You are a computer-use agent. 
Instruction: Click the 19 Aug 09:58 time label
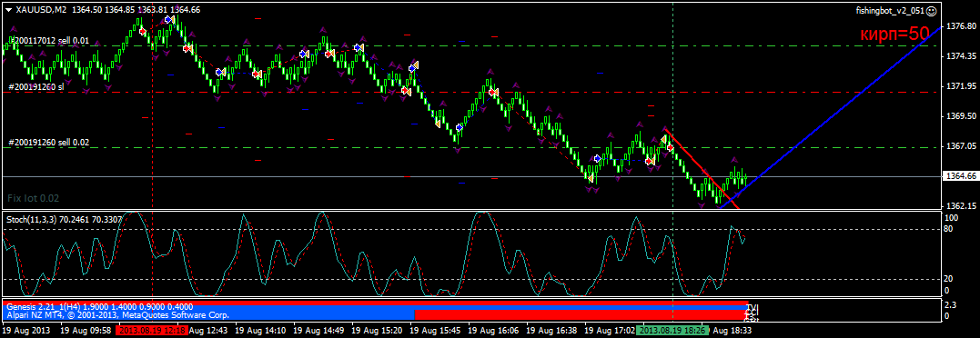click(x=86, y=330)
